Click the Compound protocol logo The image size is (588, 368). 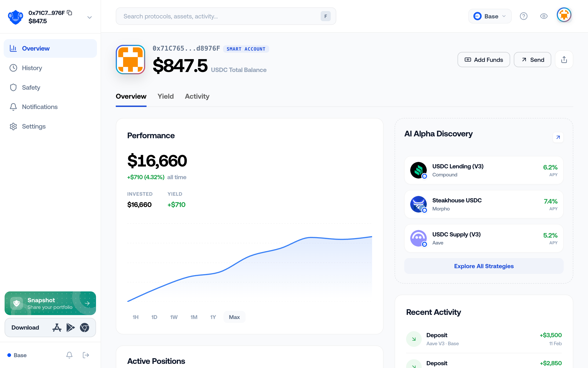(x=418, y=170)
